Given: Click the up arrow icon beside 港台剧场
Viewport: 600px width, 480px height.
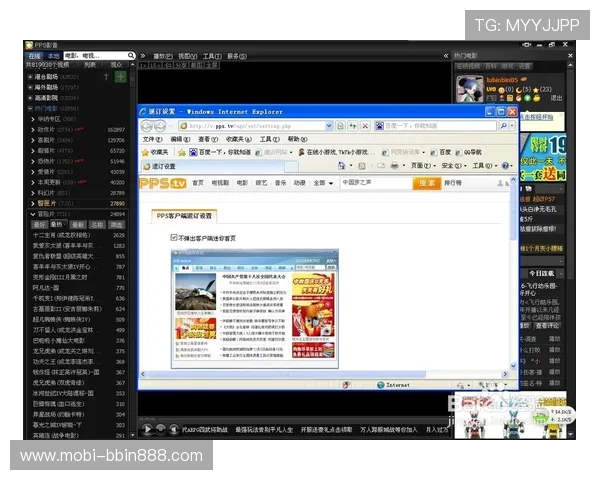Looking at the screenshot, I should (106, 77).
